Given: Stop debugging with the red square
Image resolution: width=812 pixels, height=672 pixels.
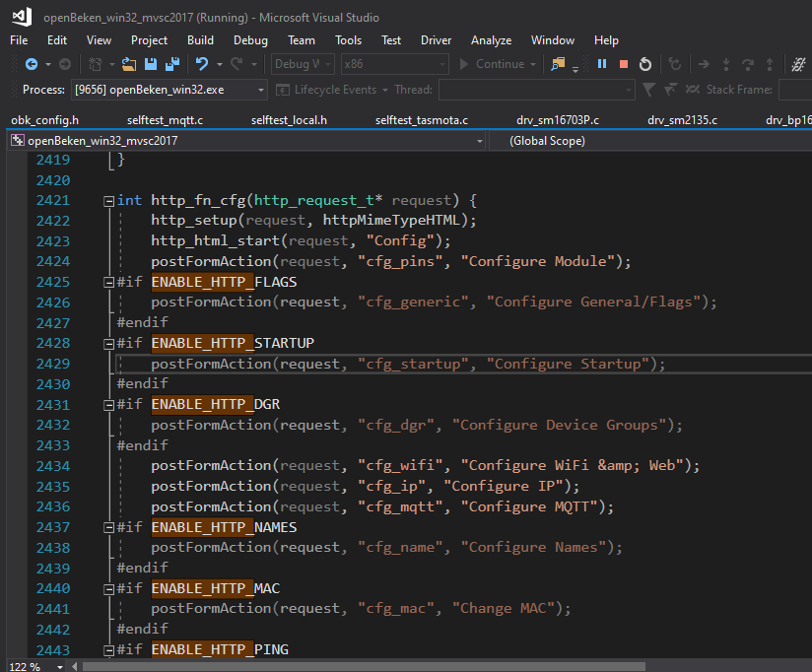Looking at the screenshot, I should 624,64.
